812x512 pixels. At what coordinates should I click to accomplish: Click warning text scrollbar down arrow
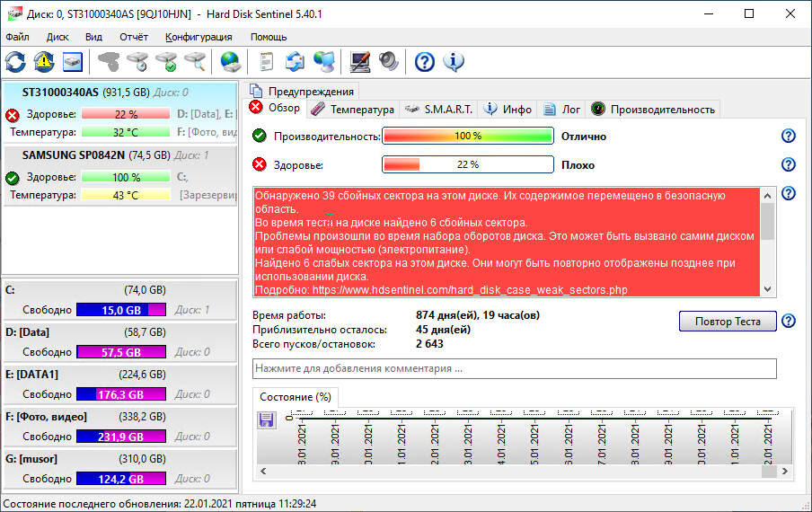click(767, 289)
